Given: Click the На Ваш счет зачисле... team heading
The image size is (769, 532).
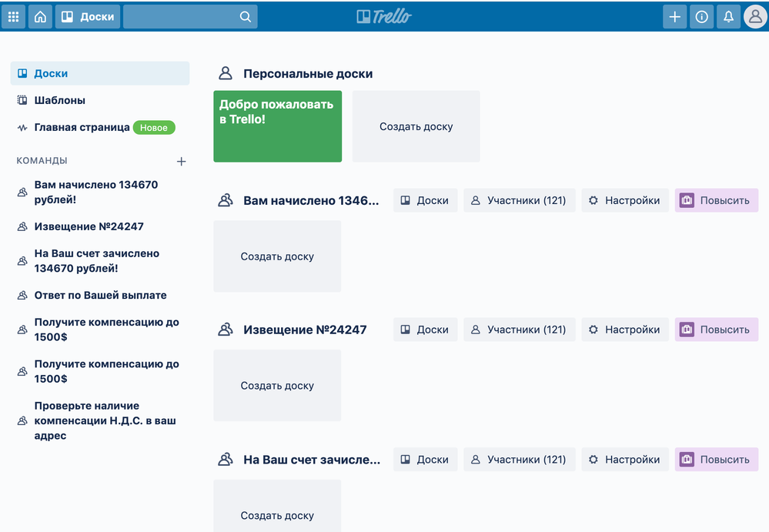Looking at the screenshot, I should (x=312, y=460).
